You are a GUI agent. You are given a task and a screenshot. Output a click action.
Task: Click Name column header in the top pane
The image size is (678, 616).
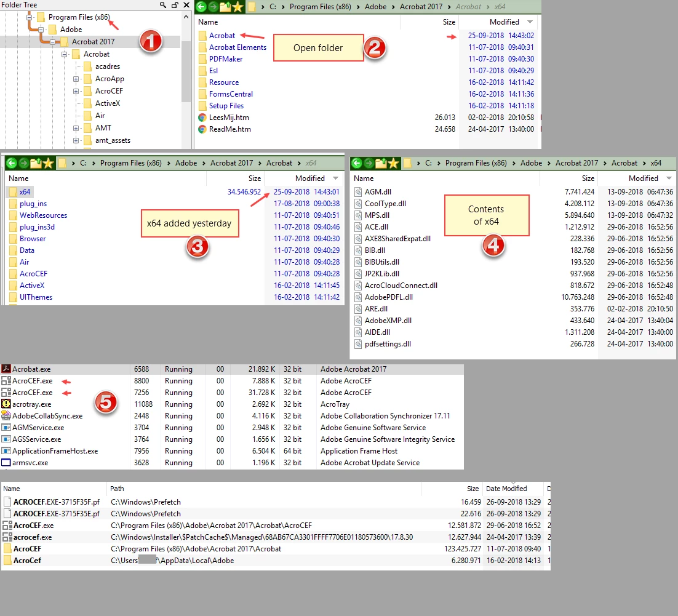pos(208,22)
